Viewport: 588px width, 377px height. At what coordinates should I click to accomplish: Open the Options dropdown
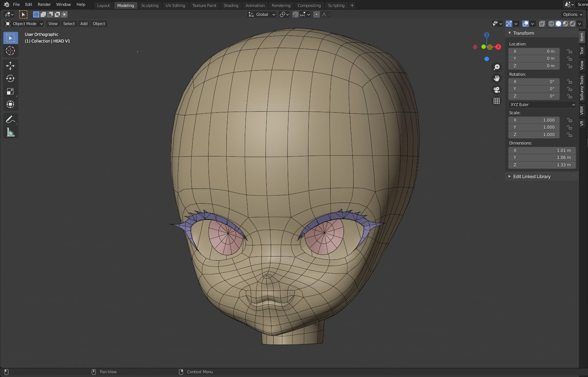tap(573, 15)
